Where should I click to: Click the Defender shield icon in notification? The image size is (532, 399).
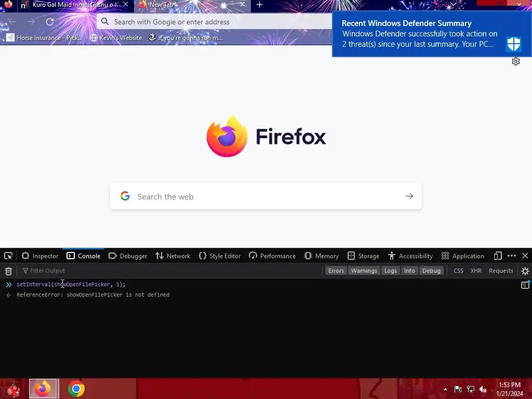pyautogui.click(x=513, y=44)
